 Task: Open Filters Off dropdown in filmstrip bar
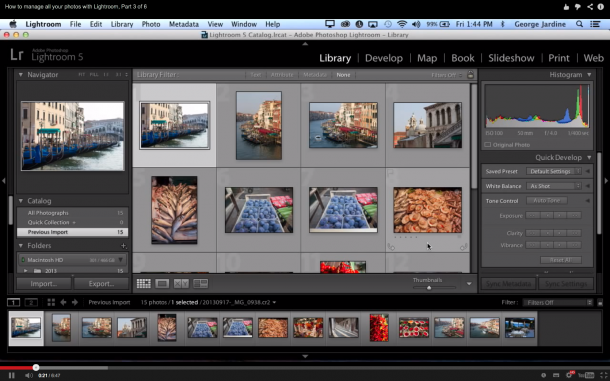tap(557, 302)
